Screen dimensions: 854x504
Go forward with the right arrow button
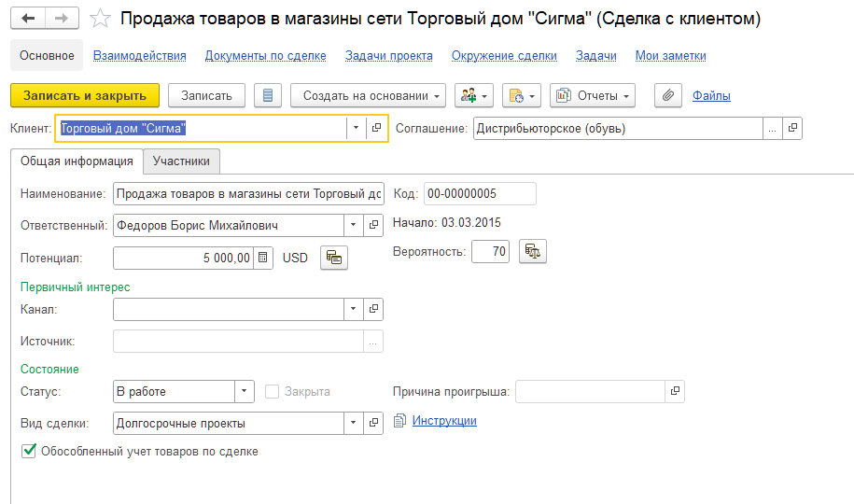62,18
